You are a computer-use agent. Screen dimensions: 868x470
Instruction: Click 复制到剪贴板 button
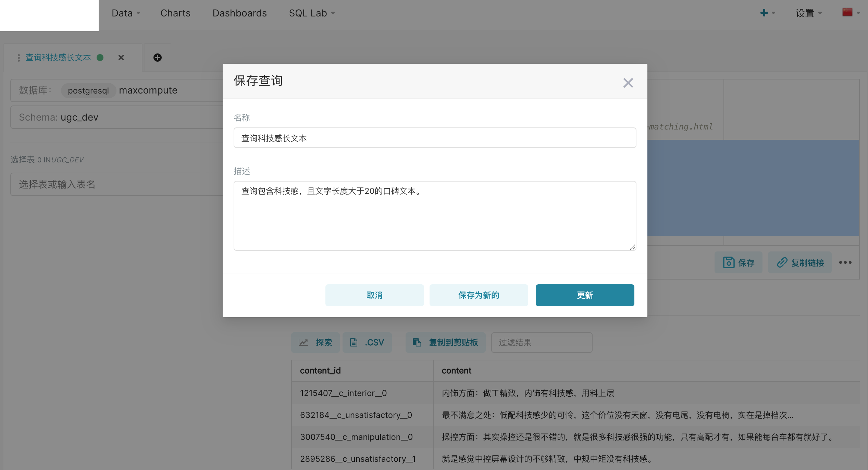pyautogui.click(x=445, y=342)
